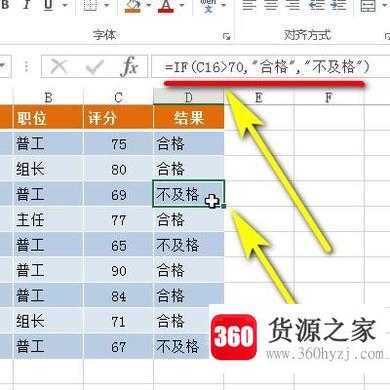Screen dimensions: 390x390
Task: Select column B header
Action: 48,98
